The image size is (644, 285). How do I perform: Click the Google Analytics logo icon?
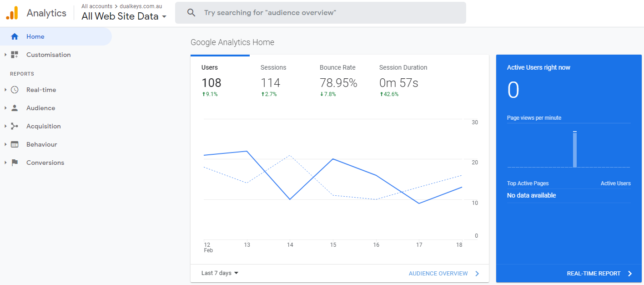pyautogui.click(x=12, y=13)
